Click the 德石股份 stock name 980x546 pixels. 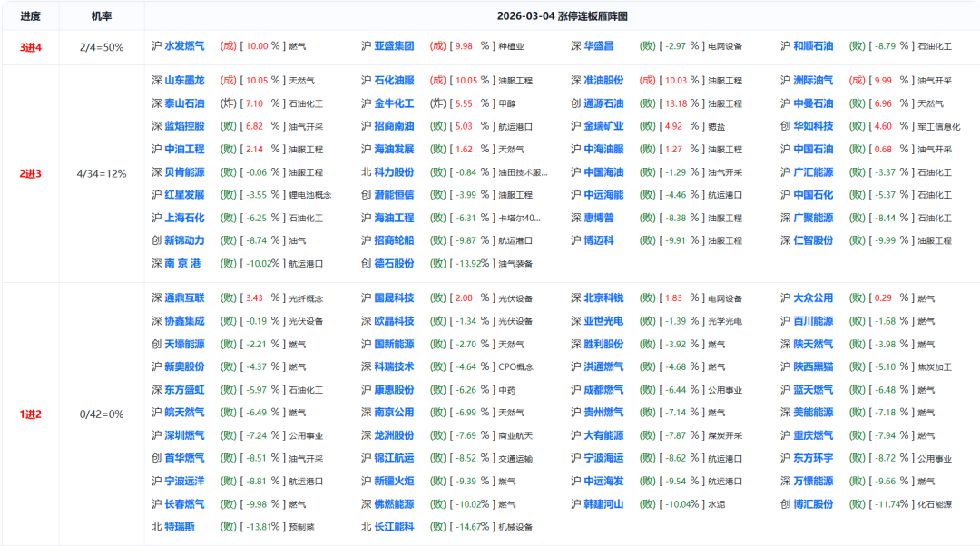point(394,264)
